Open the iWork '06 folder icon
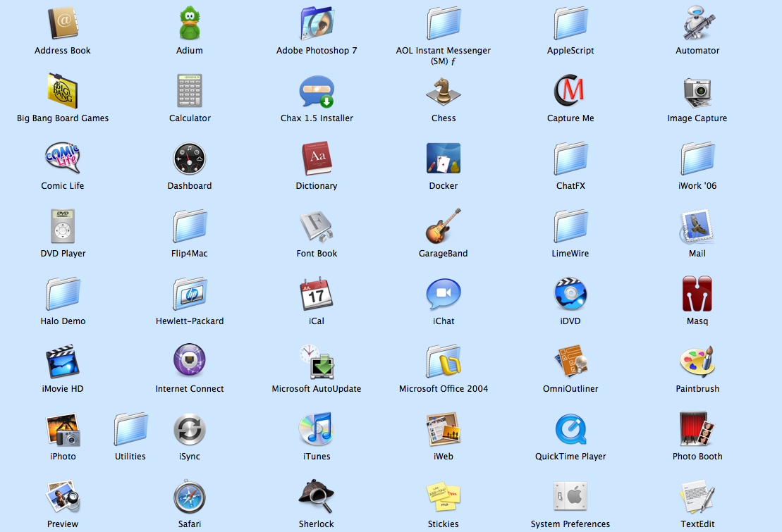This screenshot has width=782, height=532. click(x=697, y=159)
